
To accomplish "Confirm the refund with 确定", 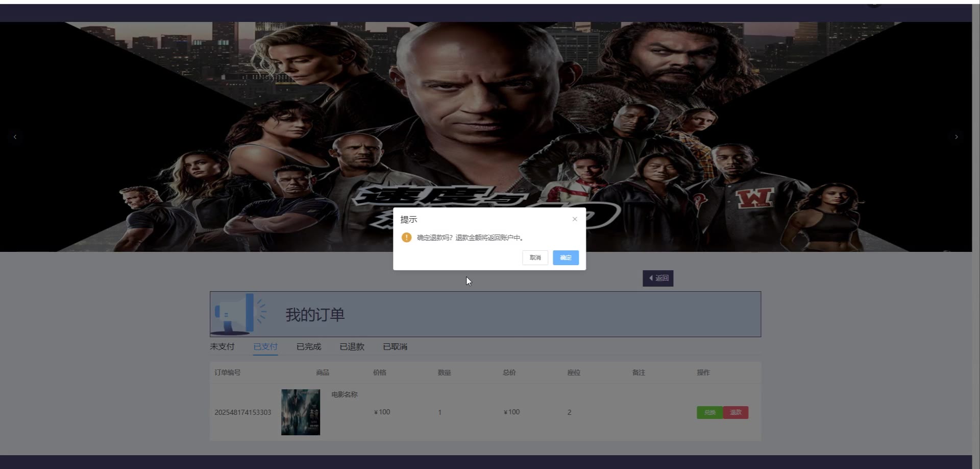I will tap(566, 257).
